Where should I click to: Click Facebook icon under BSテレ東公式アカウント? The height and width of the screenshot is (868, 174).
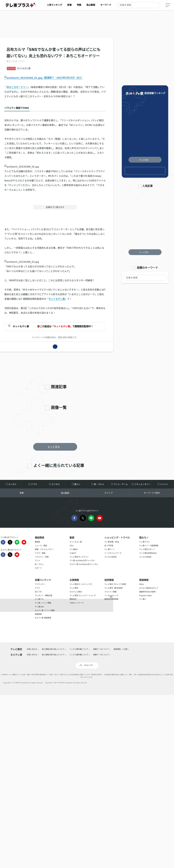tap(3, 555)
